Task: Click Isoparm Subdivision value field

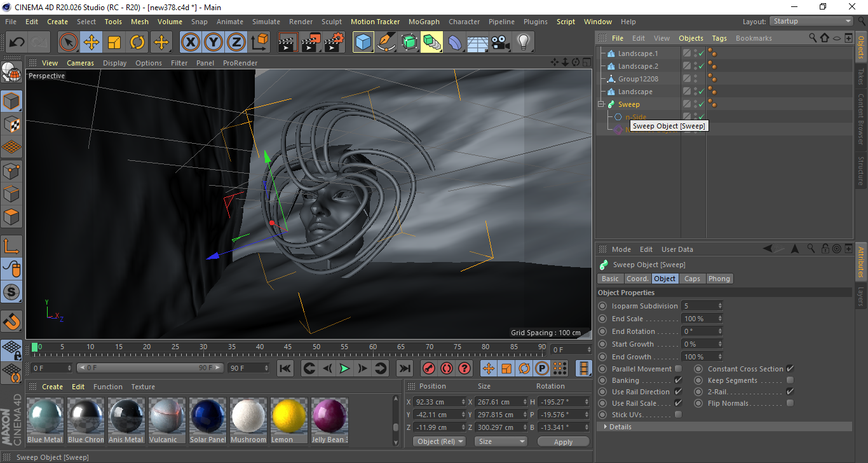Action: (702, 306)
